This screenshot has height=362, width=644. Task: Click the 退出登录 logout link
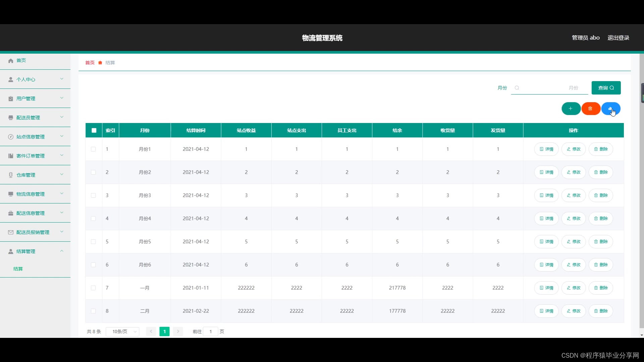(618, 38)
